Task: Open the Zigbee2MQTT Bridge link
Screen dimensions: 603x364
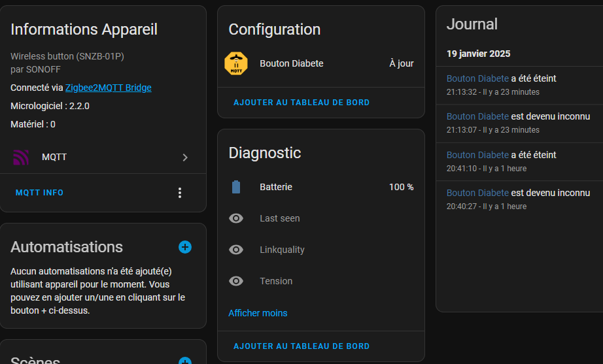Action: click(109, 88)
